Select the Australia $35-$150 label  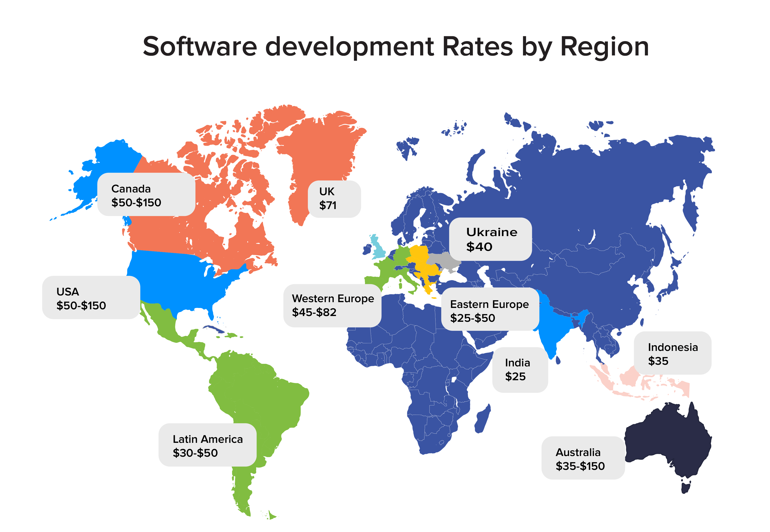pos(583,458)
